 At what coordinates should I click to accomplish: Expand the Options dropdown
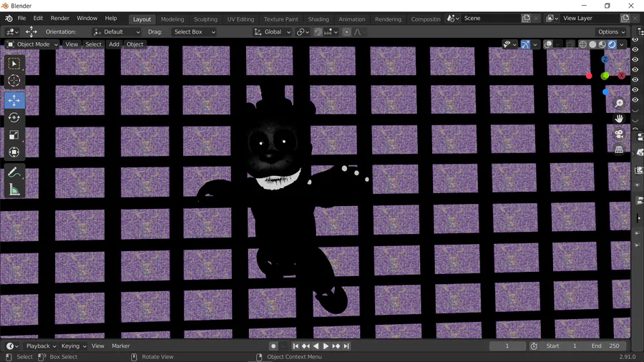click(611, 32)
